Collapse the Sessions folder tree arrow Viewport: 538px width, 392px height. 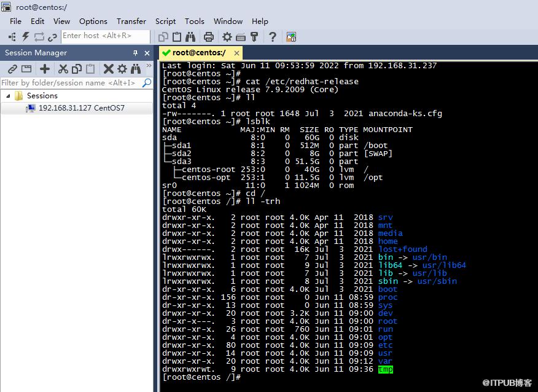coord(9,96)
